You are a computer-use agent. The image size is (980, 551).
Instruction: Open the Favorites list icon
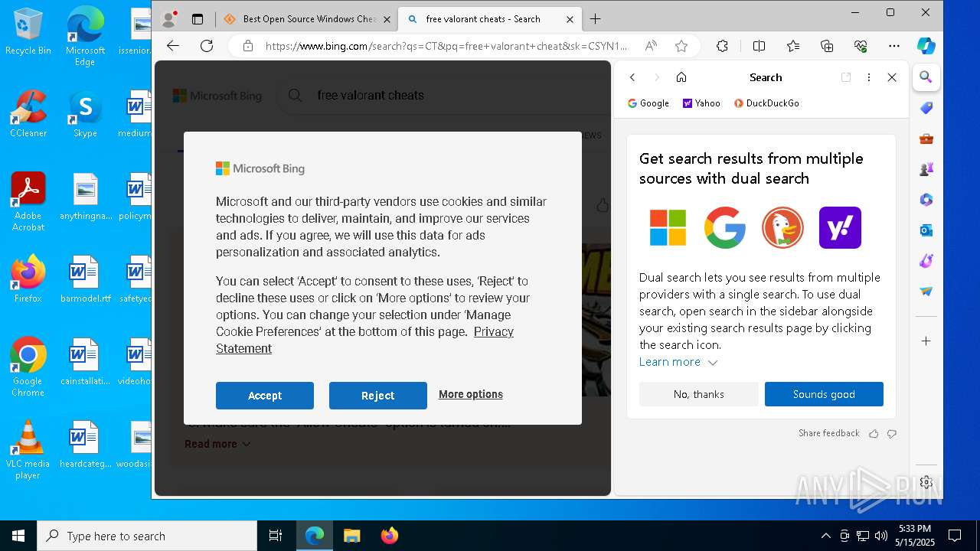[793, 46]
